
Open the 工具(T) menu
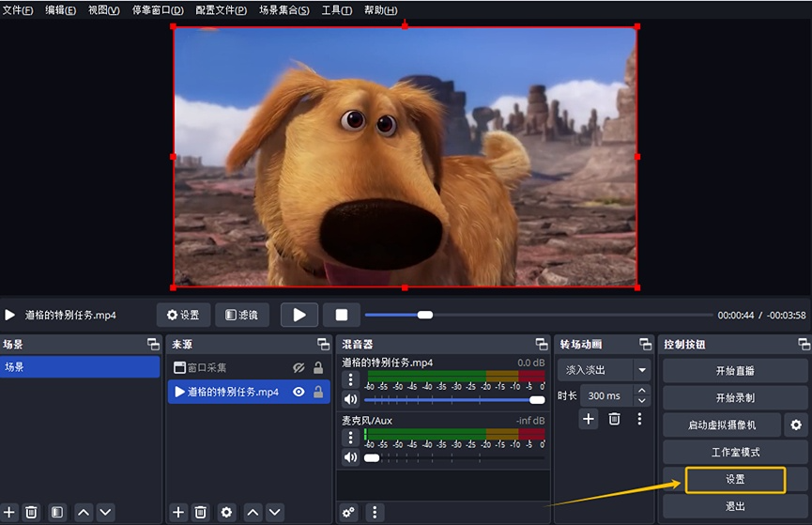[337, 9]
